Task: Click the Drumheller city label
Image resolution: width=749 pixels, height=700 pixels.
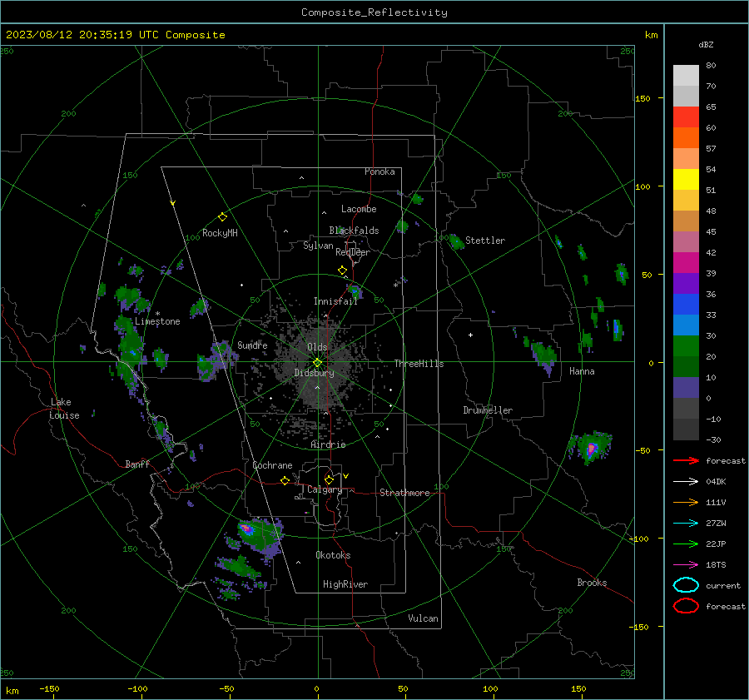Action: pyautogui.click(x=488, y=410)
